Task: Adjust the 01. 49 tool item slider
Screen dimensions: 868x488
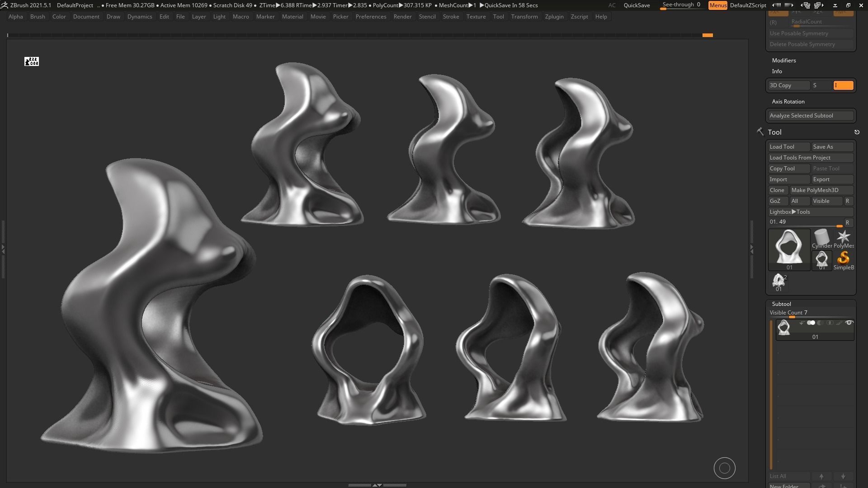Action: tap(805, 222)
